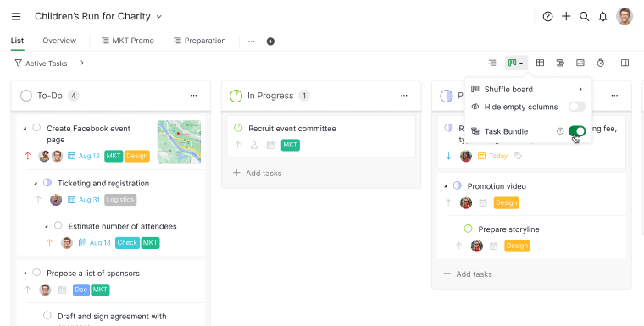The height and width of the screenshot is (326, 644).
Task: Open the hamburger navigation menu
Action: tap(16, 16)
